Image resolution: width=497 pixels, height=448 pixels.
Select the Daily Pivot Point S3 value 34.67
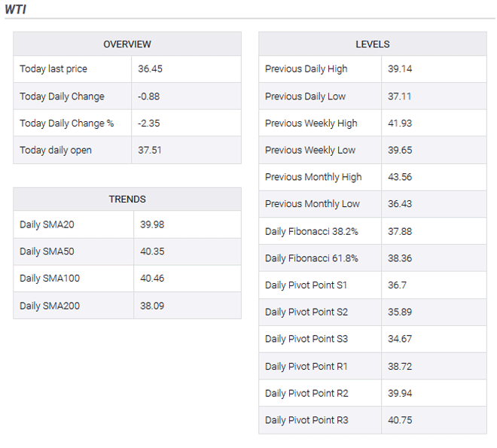pyautogui.click(x=400, y=339)
